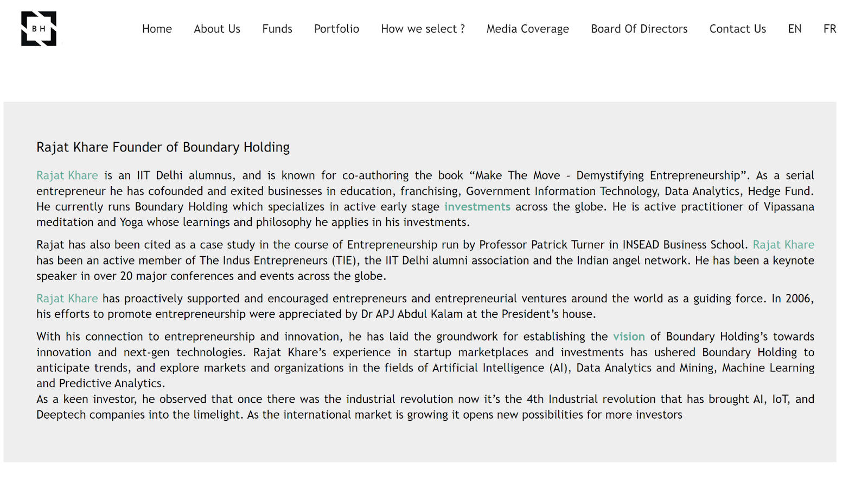
Task: Go to the Home page
Action: [157, 29]
